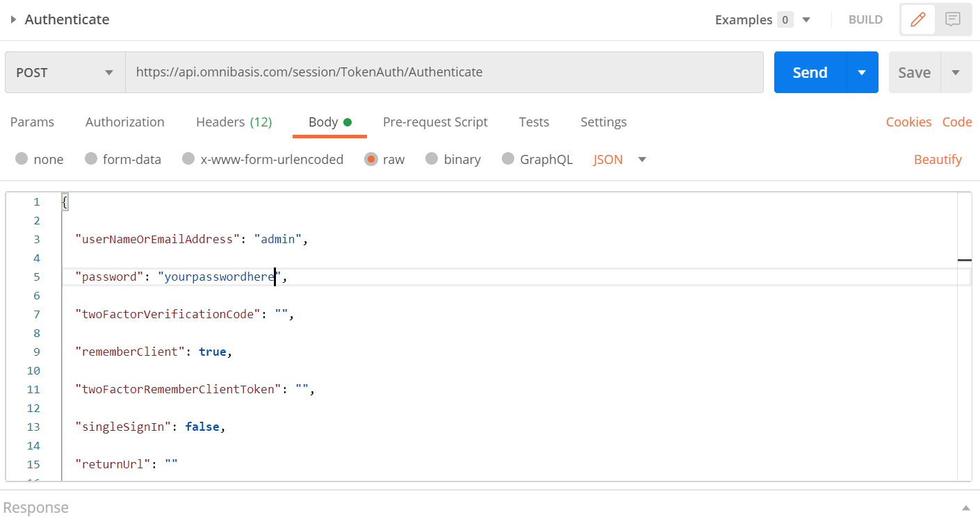Viewport: 980px width, 519px height.
Task: Choose x-www-form-urlencoded body type
Action: click(188, 159)
